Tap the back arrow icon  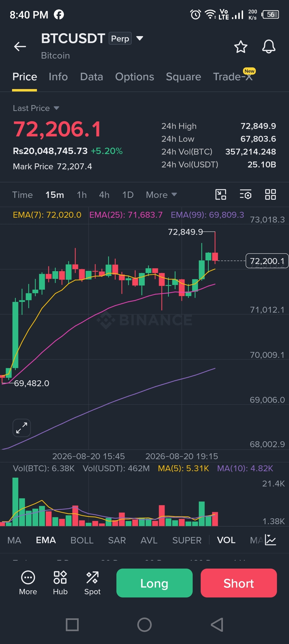click(20, 47)
